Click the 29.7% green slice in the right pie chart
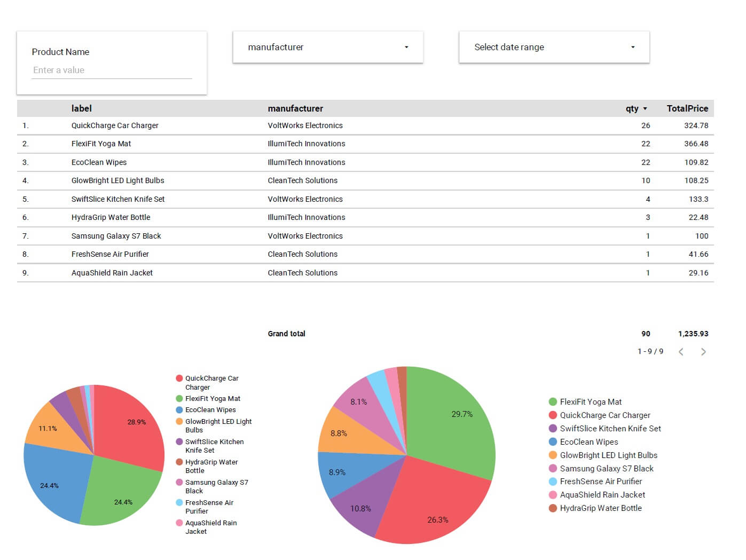This screenshot has height=560, width=746. point(454,422)
